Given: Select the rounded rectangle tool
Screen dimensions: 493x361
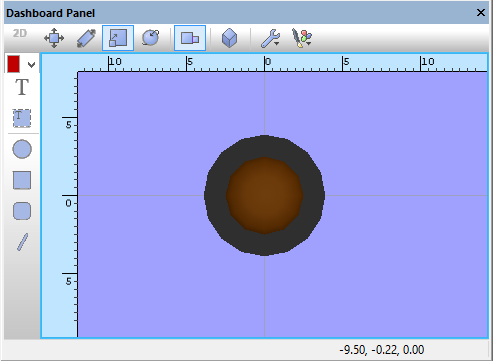Looking at the screenshot, I should 22,211.
